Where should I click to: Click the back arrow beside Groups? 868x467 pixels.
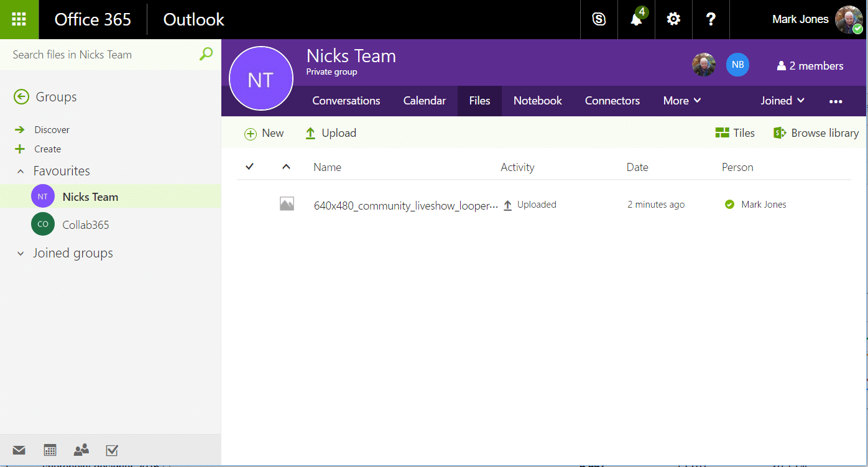click(21, 96)
